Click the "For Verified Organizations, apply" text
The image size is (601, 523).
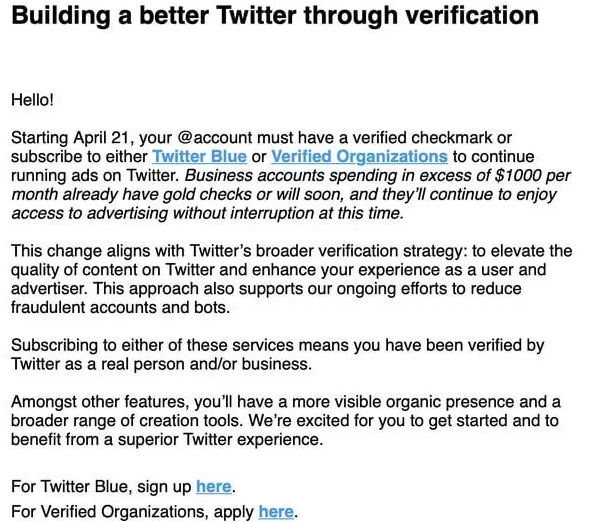131,511
